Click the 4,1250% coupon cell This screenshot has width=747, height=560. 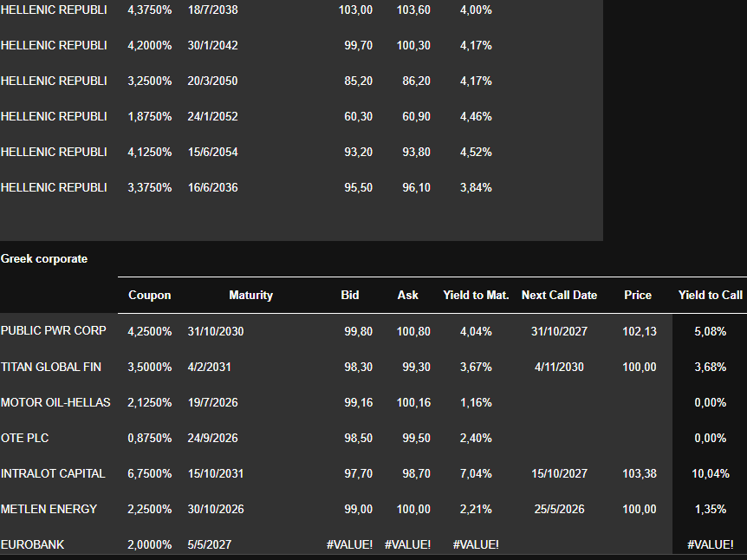pyautogui.click(x=150, y=152)
